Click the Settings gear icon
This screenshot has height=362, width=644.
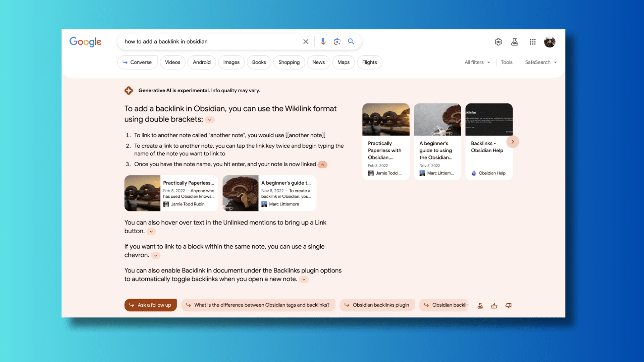pyautogui.click(x=499, y=42)
